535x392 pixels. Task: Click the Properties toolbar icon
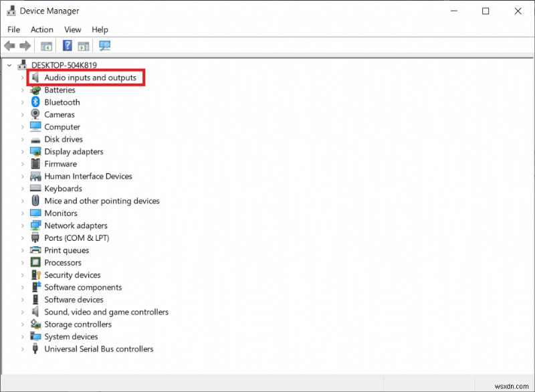click(x=83, y=45)
